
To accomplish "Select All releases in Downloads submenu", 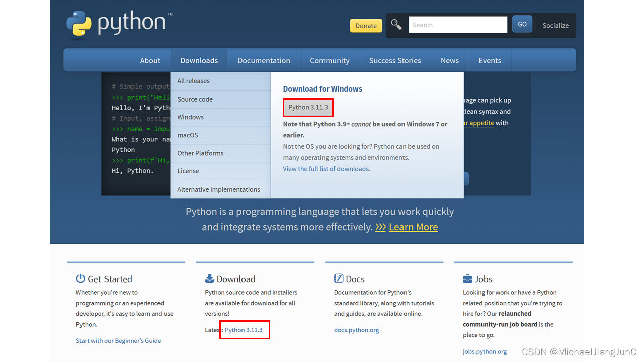I will click(220, 81).
